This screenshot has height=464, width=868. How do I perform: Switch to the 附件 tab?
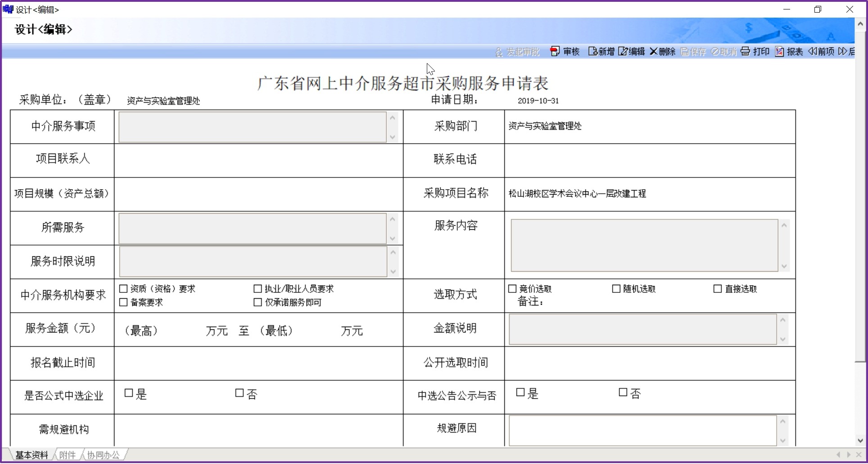pyautogui.click(x=68, y=455)
